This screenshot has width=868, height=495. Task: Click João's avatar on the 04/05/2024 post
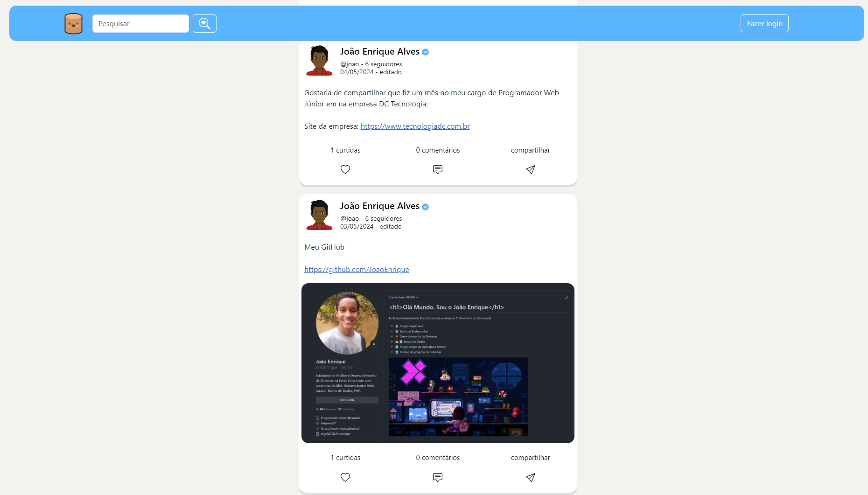319,61
